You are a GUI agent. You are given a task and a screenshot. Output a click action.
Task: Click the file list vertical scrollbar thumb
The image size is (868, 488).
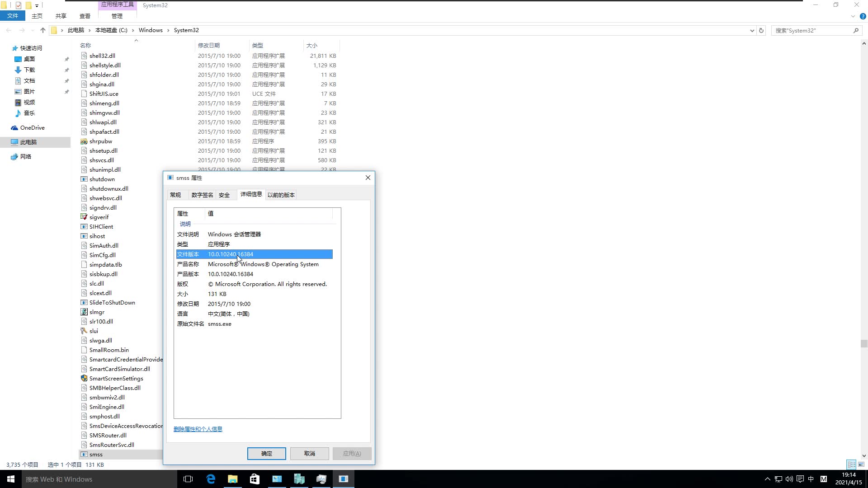[864, 343]
